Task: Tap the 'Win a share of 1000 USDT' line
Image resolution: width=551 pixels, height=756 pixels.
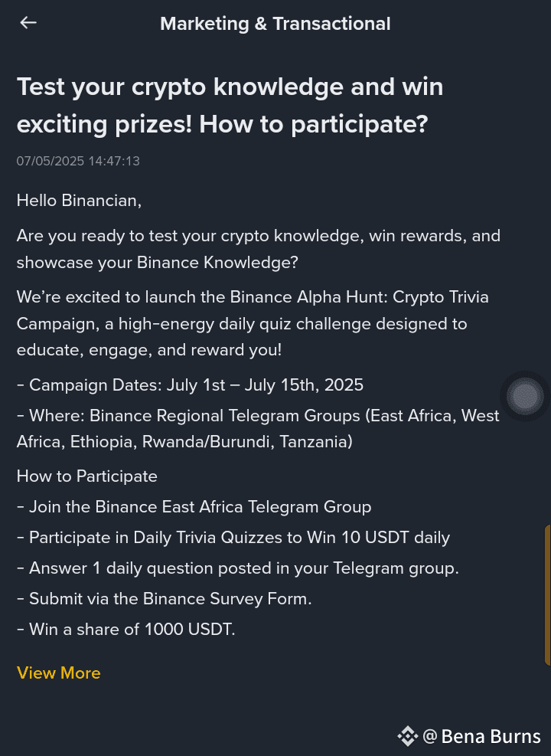Action: 126,629
